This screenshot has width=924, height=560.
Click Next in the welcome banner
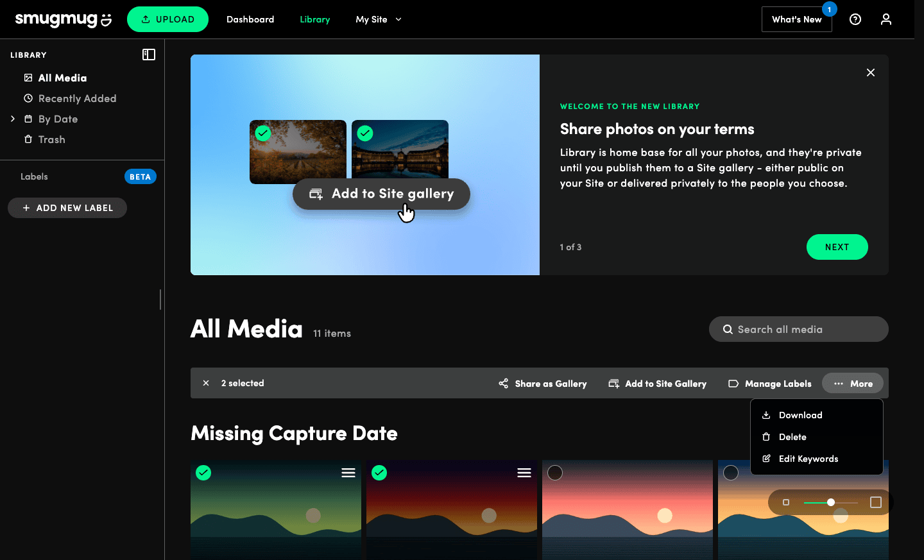pos(837,247)
